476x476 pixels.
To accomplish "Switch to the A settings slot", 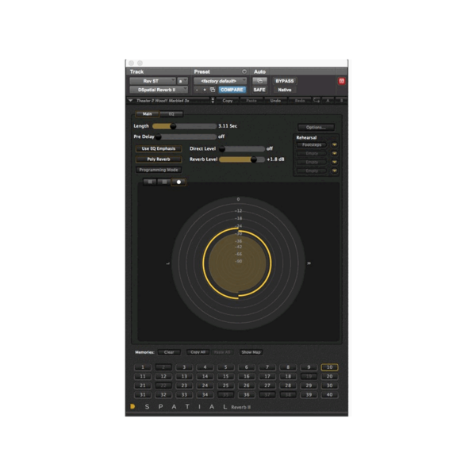I will [x=328, y=101].
